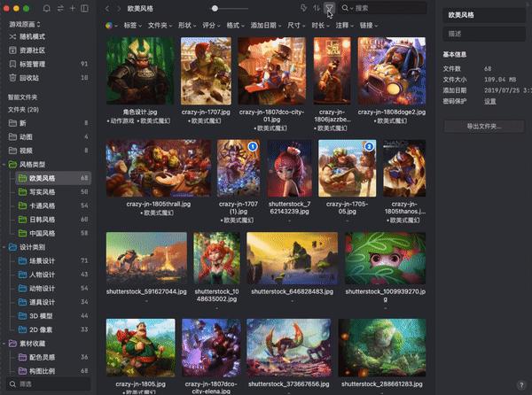Click the search magnifier icon
The height and width of the screenshot is (395, 532).
345,8
